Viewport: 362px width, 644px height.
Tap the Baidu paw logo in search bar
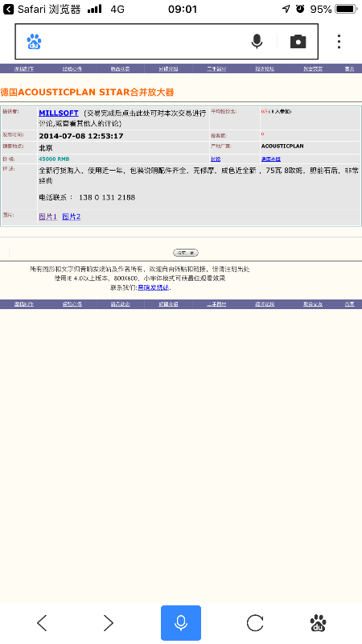point(34,42)
